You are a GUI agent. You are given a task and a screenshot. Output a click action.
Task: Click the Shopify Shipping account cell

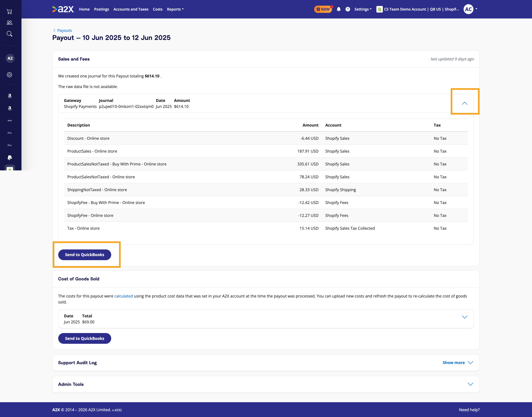click(340, 190)
